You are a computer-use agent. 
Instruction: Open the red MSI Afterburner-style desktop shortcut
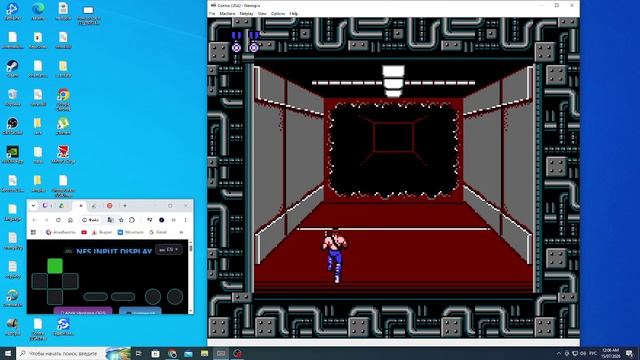click(x=63, y=154)
